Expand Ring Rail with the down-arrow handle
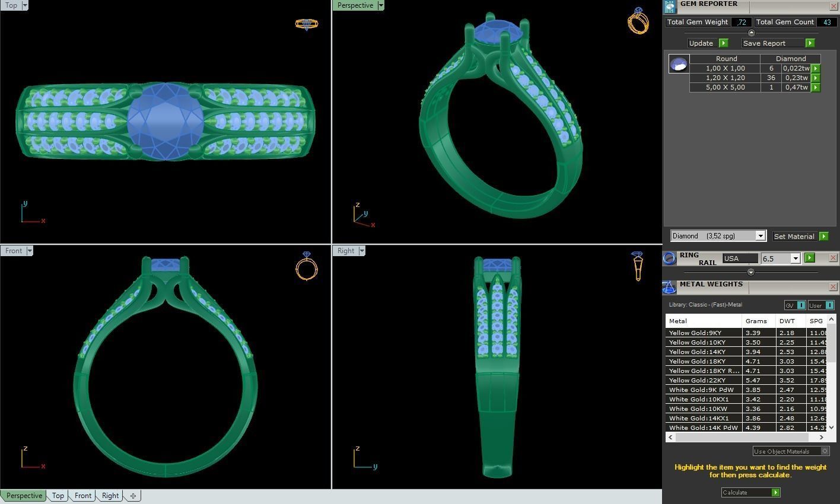Screen dimensions: 840x504 (x=751, y=272)
